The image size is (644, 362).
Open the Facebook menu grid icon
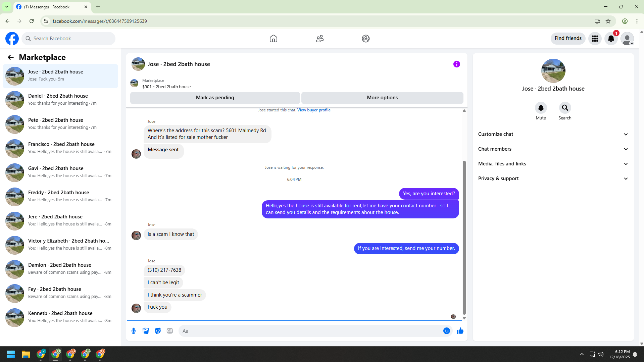595,39
